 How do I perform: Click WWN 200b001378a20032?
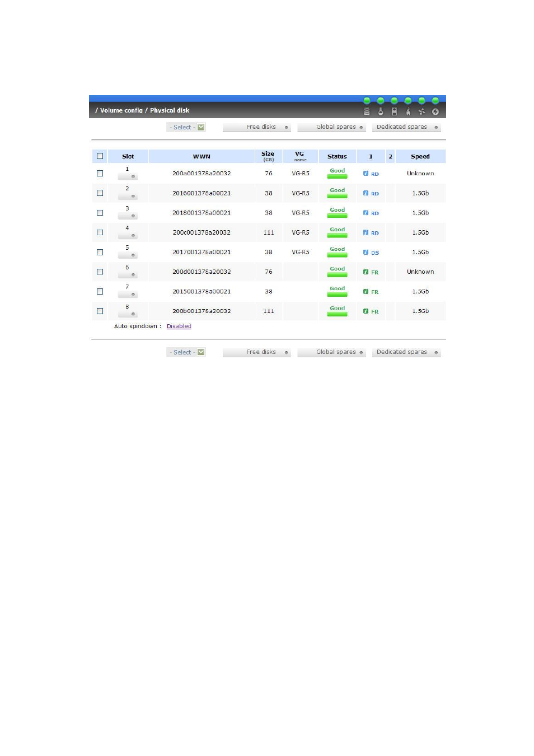(202, 311)
